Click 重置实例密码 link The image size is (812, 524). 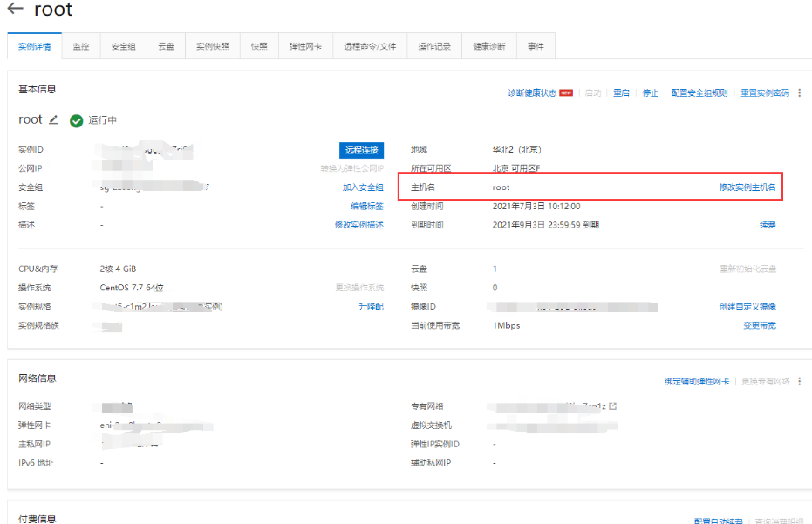(x=765, y=92)
